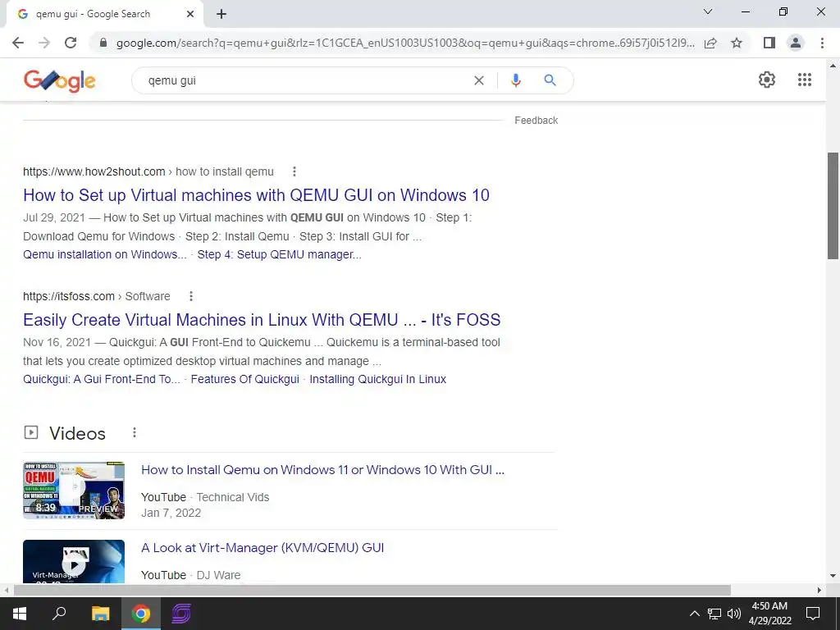The image size is (840, 630).
Task: Open the Windows Start menu
Action: point(20,614)
